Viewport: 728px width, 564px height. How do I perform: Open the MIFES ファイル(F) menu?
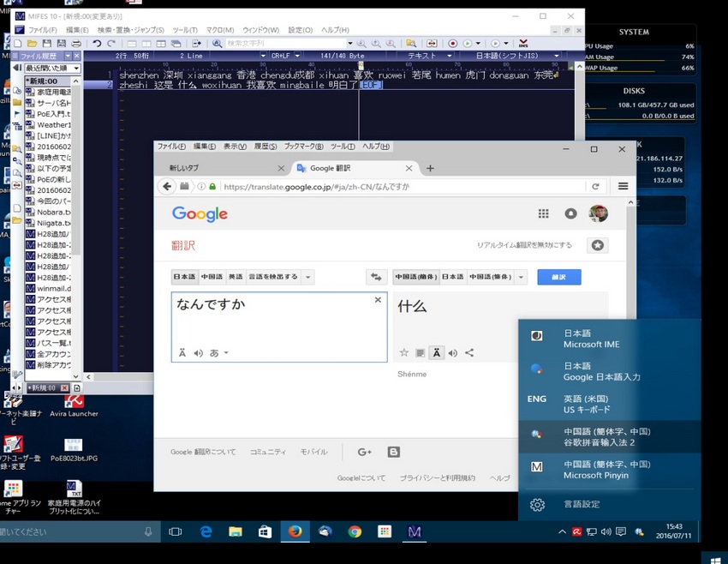(43, 30)
